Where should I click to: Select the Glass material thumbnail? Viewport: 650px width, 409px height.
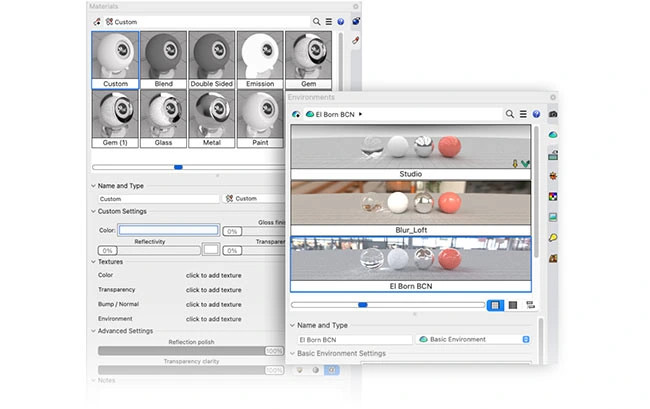click(x=163, y=119)
